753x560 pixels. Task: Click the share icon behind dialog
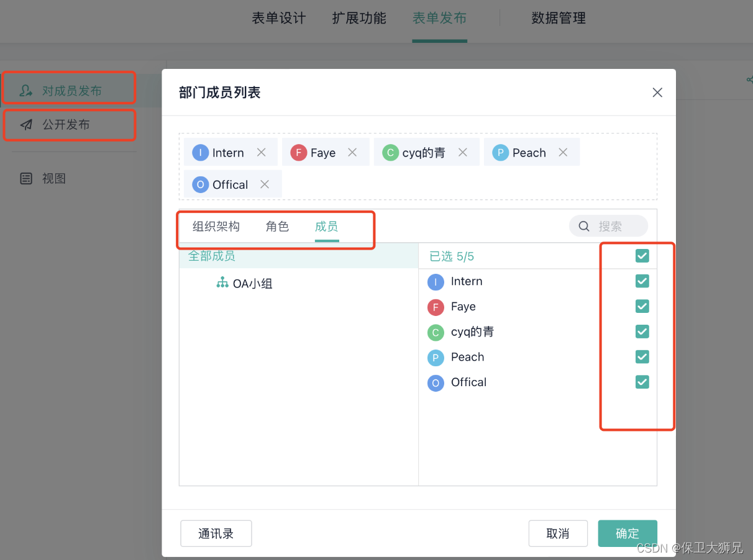pyautogui.click(x=749, y=80)
